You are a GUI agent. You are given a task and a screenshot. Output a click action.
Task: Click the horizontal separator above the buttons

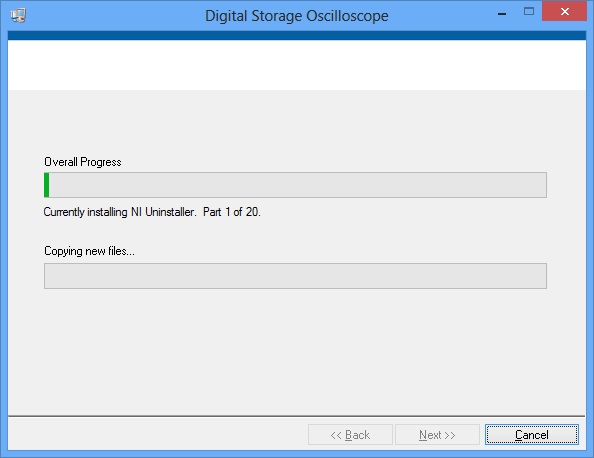point(297,416)
